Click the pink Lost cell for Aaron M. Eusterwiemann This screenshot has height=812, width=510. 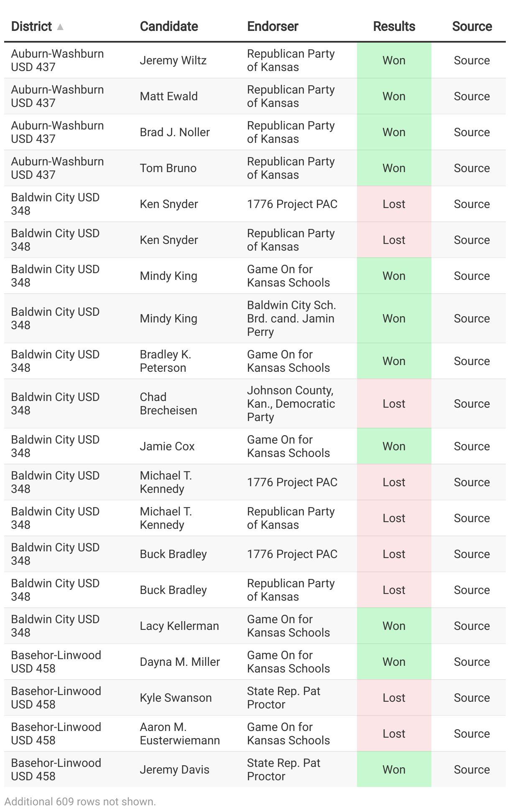tap(394, 733)
